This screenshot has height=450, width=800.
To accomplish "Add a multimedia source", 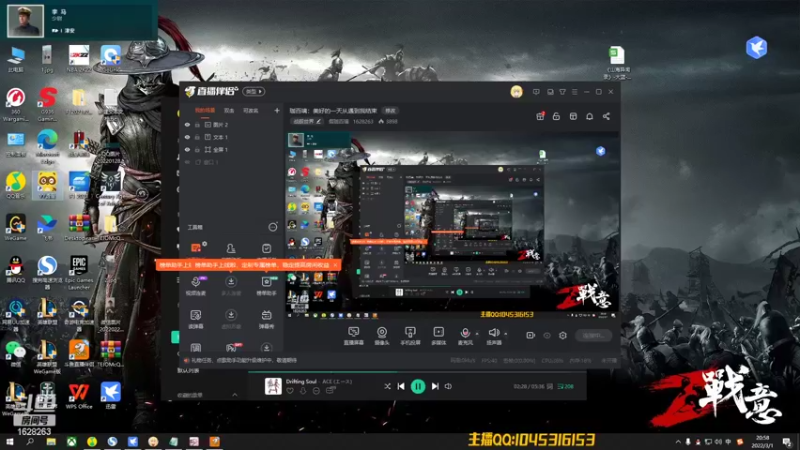I will click(x=438, y=336).
